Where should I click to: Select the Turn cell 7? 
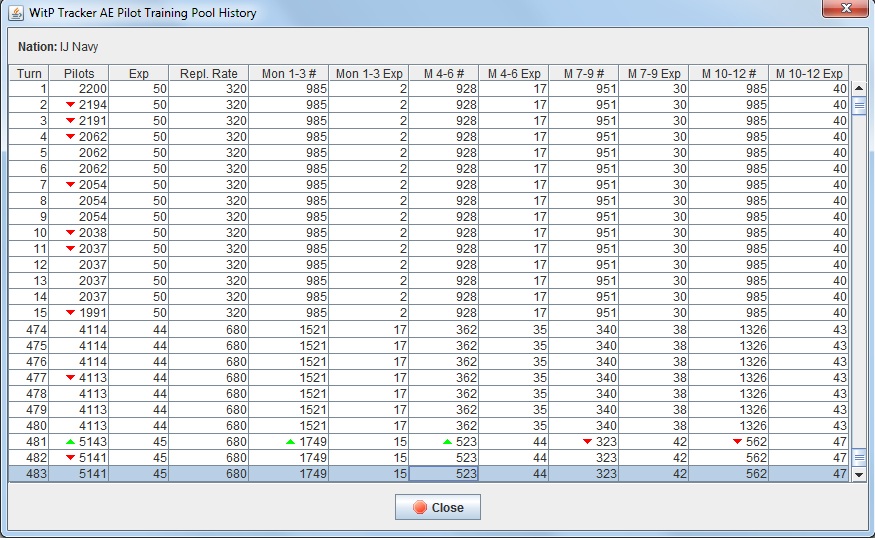29,185
